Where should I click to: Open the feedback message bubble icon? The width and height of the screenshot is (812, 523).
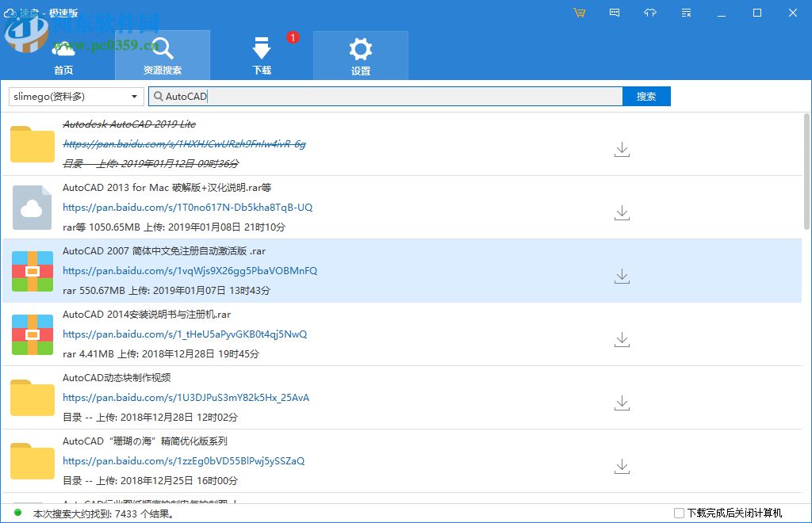615,13
